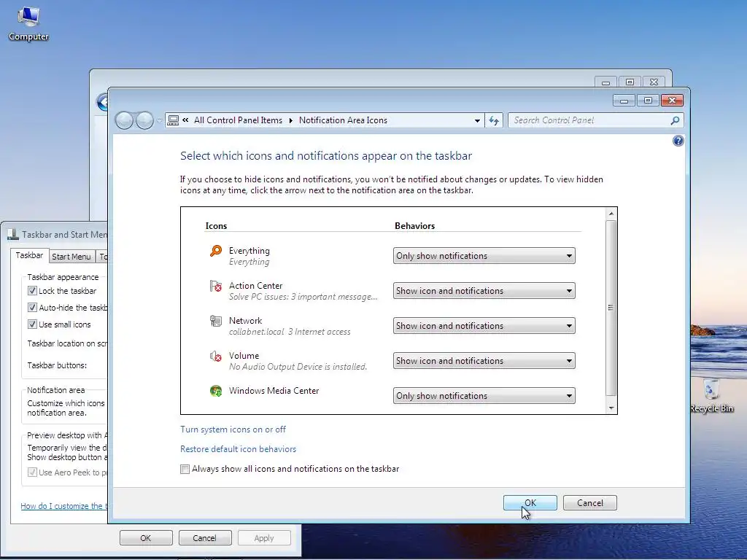
Task: Open the Everything behavior dropdown
Action: 484,256
